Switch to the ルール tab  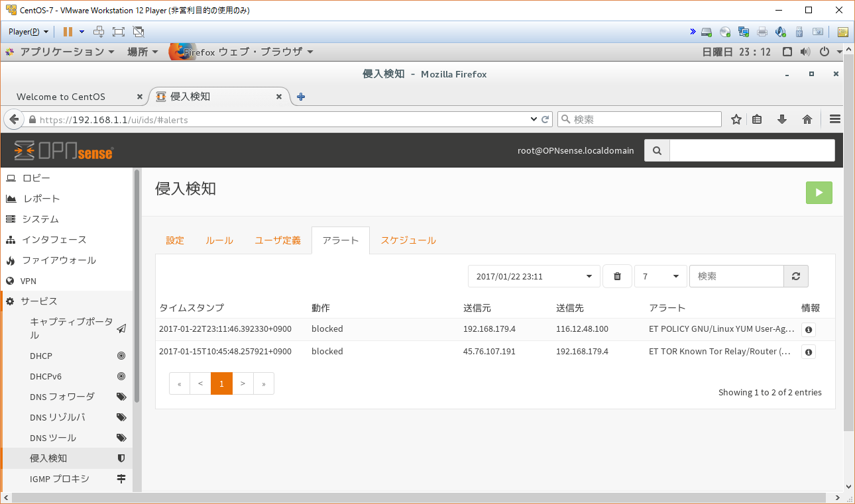coord(219,240)
